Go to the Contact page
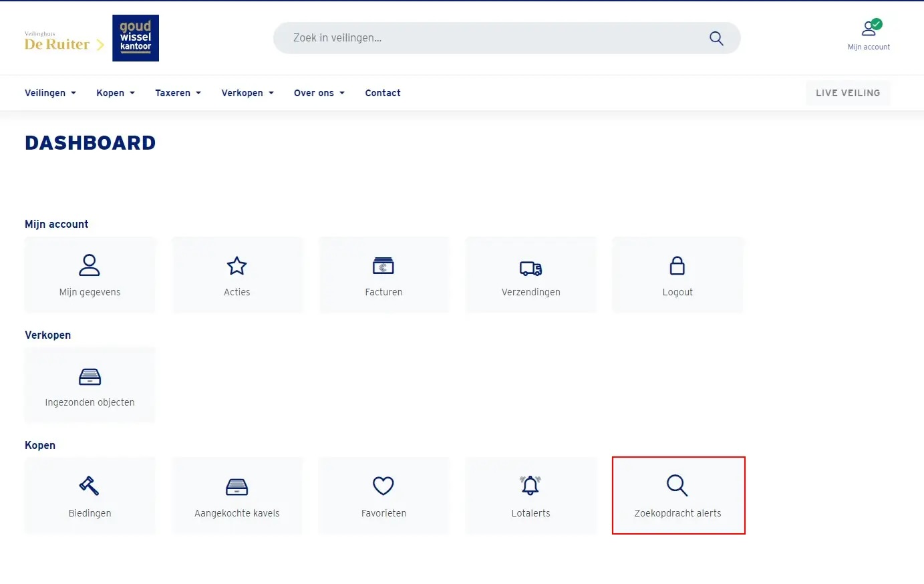The height and width of the screenshot is (584, 924). click(383, 93)
